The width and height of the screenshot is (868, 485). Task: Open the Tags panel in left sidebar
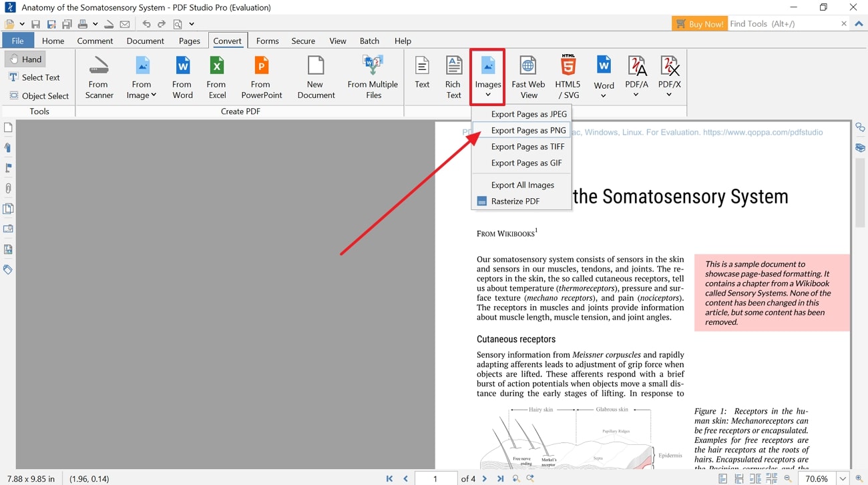click(8, 270)
